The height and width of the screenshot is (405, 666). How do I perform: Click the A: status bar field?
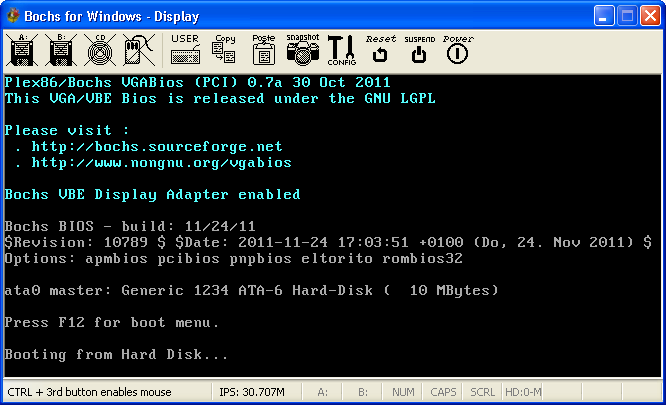pos(322,392)
